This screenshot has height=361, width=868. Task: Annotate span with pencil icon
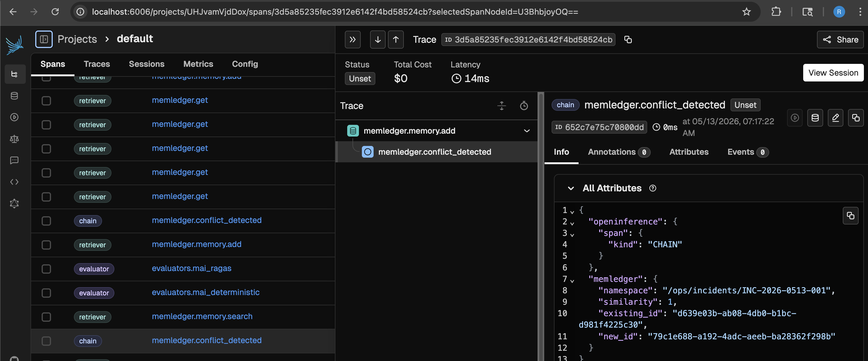tap(835, 118)
